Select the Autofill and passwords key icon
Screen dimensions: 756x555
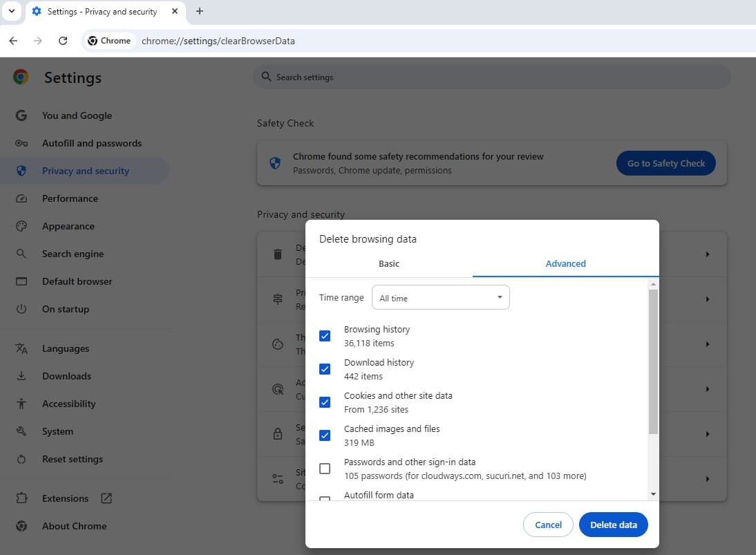click(21, 143)
